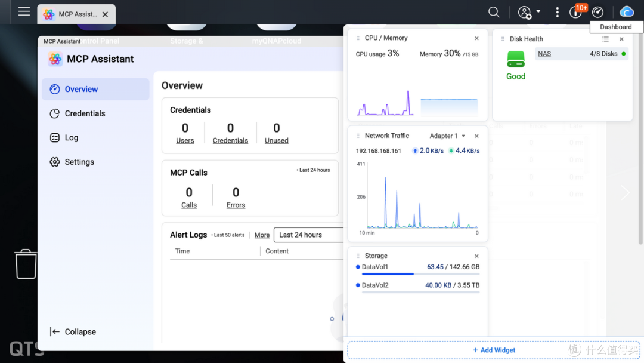Click the DataVol1 storage usage bar
The width and height of the screenshot is (644, 363).
[420, 274]
